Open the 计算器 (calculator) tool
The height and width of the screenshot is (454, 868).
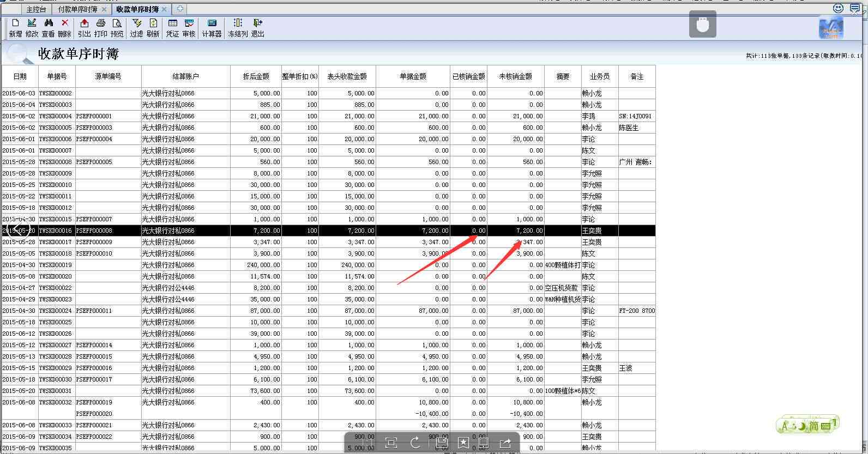point(212,27)
